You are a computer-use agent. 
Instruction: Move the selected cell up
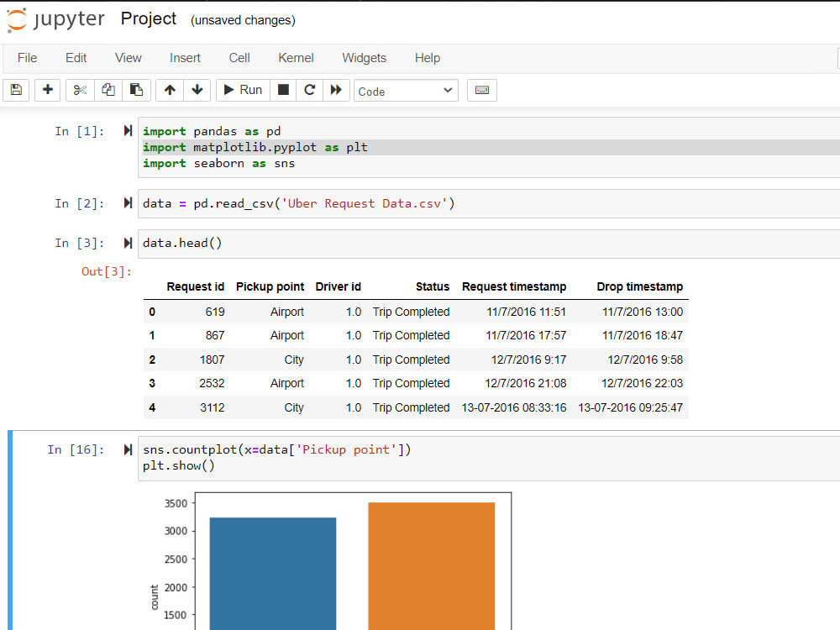click(170, 90)
